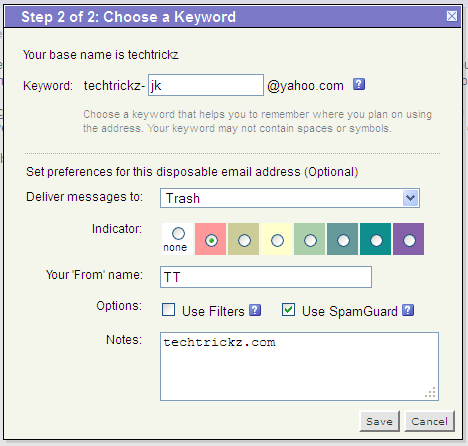Select the 'none' indicator radio button
This screenshot has height=446, width=468.
pyautogui.click(x=178, y=233)
